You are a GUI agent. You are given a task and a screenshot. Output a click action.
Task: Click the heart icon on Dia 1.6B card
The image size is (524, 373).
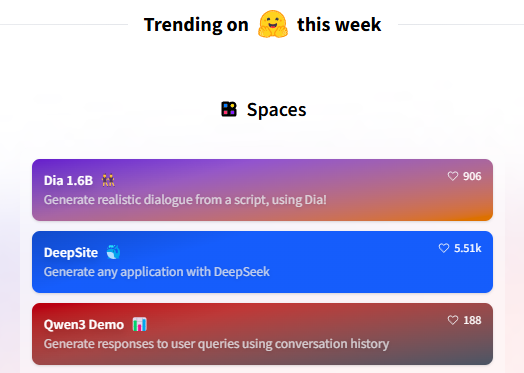[x=453, y=176]
